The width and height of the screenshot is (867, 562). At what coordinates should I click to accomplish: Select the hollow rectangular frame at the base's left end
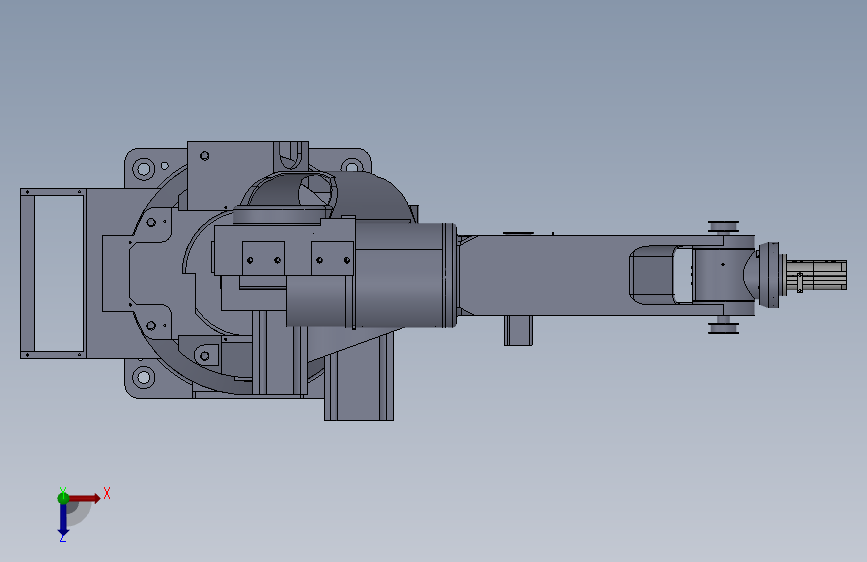tap(53, 273)
